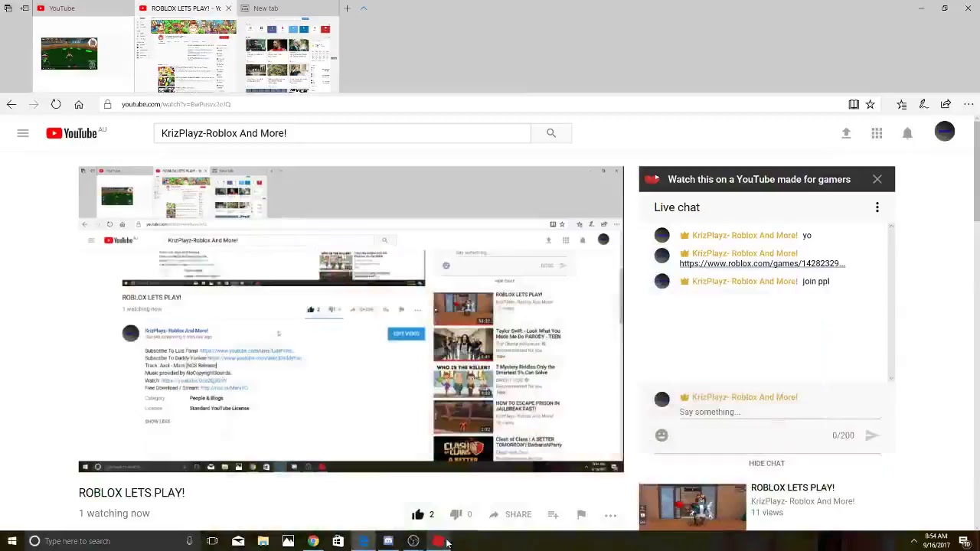Click the SHARE button under video
980x551 pixels.
pyautogui.click(x=511, y=514)
